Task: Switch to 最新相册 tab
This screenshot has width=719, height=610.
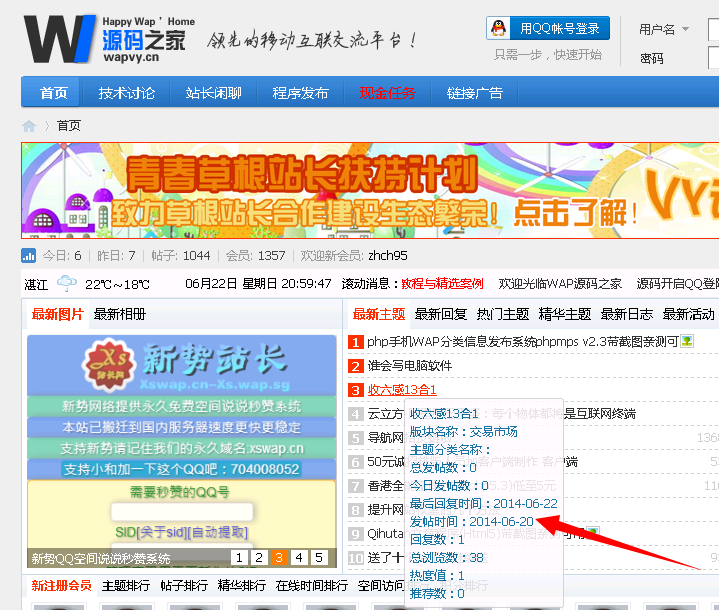Action: [x=120, y=315]
